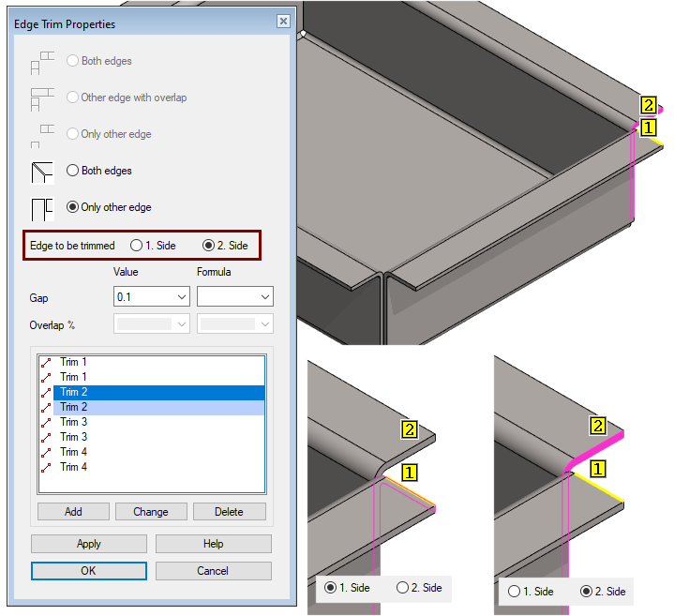Click the trim icon beside the first Trim 3

click(46, 423)
